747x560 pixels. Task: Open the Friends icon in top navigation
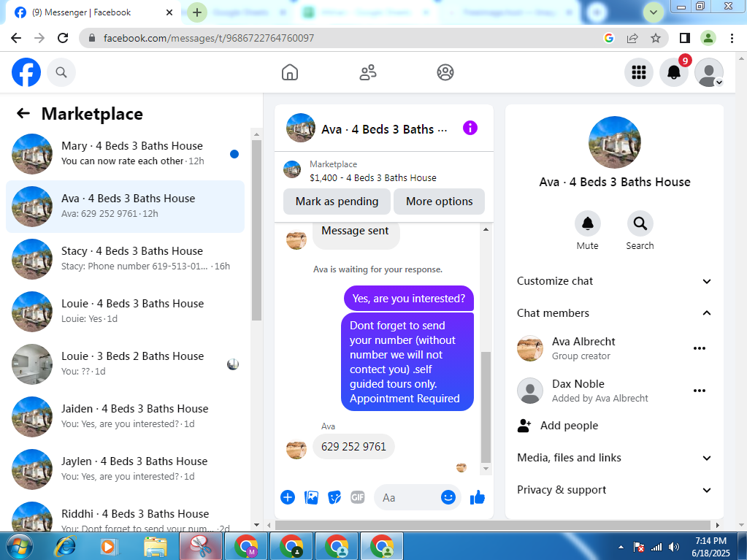(x=367, y=72)
